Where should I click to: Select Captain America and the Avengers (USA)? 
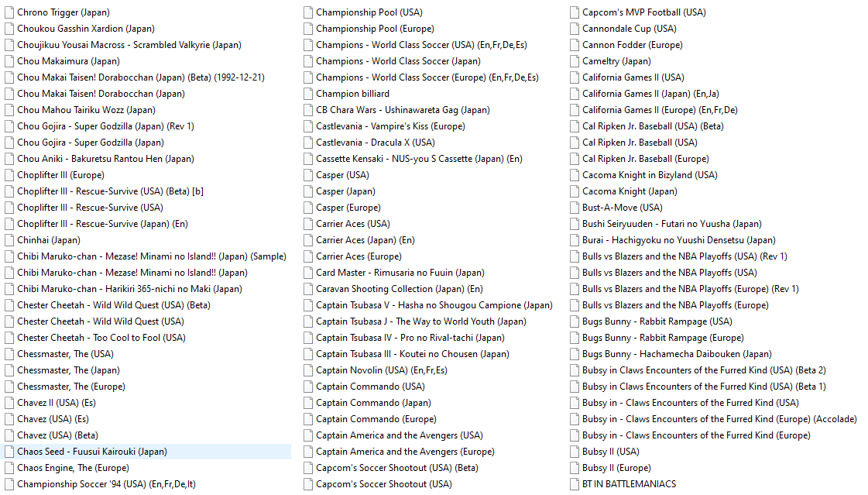(399, 436)
